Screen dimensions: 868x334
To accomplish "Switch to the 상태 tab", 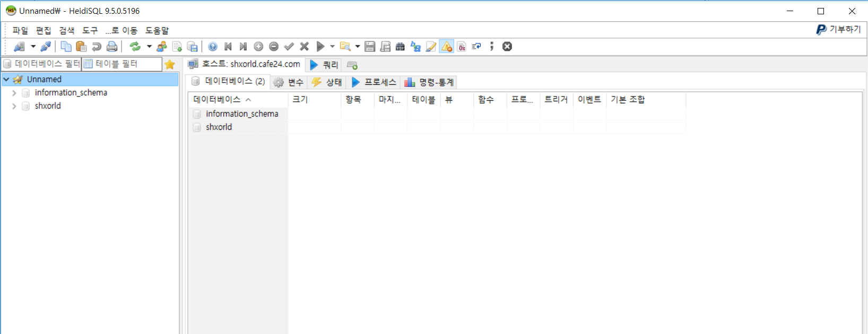I will (327, 82).
